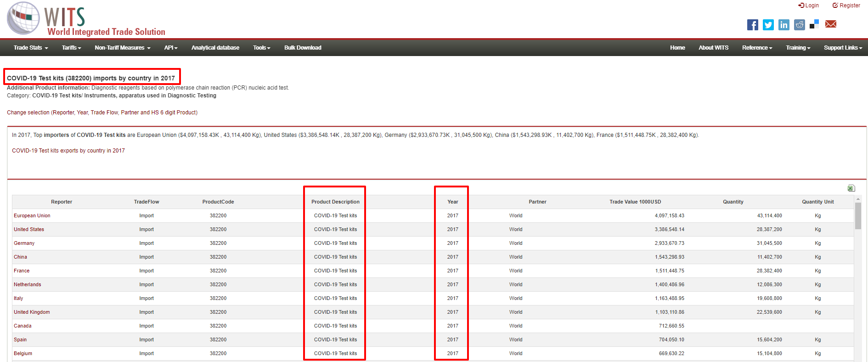Open Non-Tariff Measures dropdown
Image resolution: width=868 pixels, height=362 pixels.
tap(123, 48)
